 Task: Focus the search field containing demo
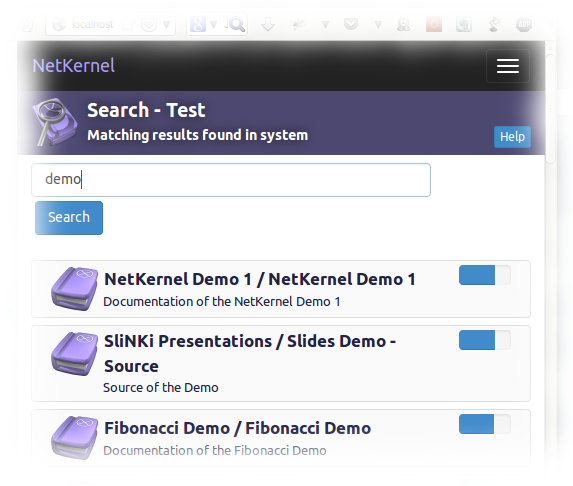tap(231, 180)
